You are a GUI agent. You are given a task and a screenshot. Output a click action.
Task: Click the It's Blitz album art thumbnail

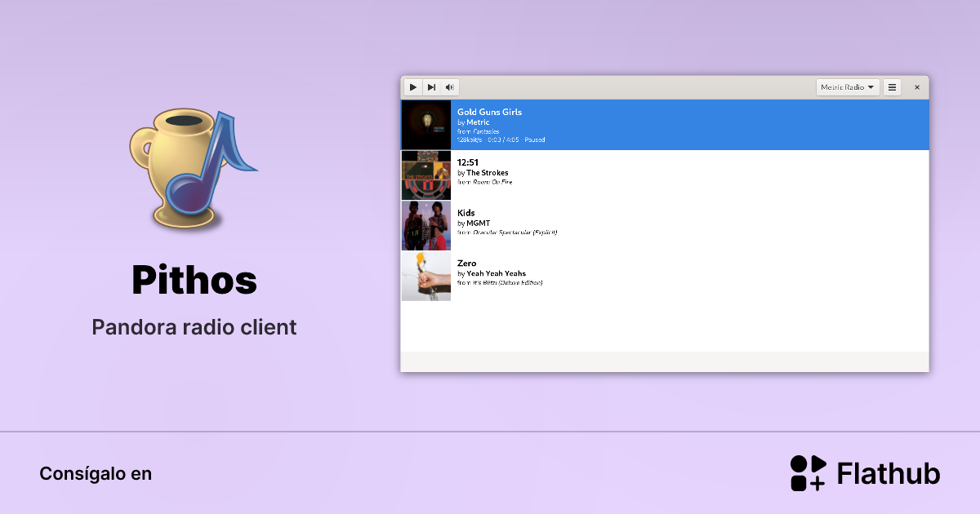point(425,275)
